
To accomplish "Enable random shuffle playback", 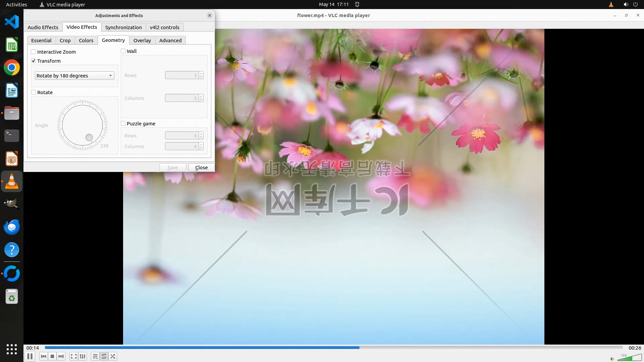I will point(113,356).
